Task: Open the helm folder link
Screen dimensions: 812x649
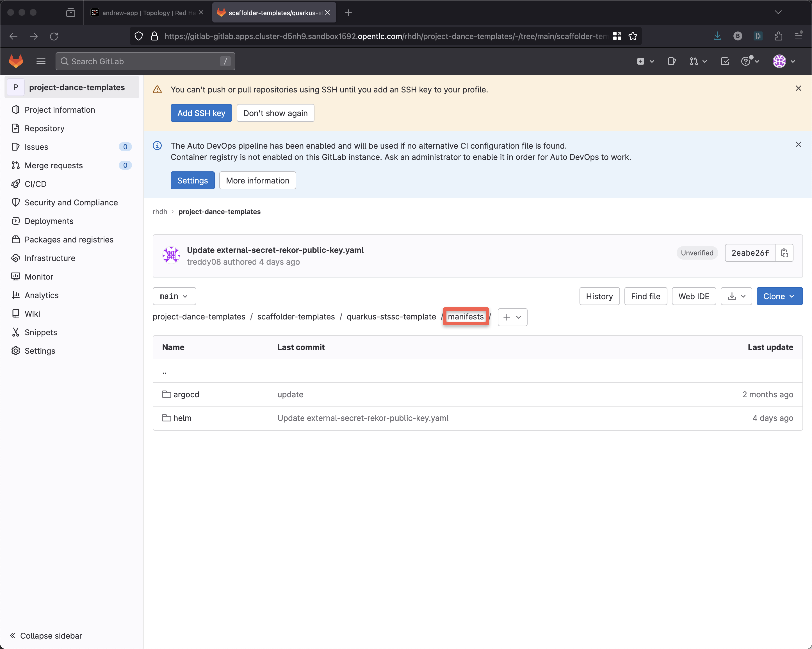Action: pyautogui.click(x=182, y=418)
